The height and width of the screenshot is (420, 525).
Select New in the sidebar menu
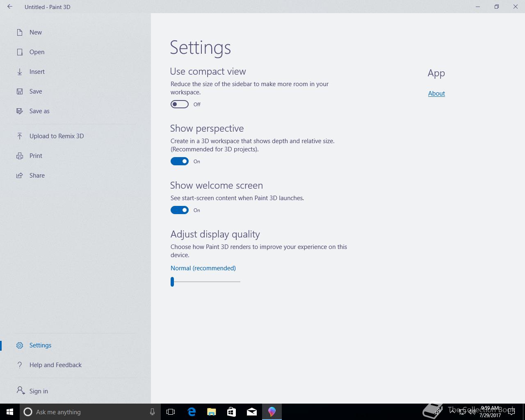(75, 32)
